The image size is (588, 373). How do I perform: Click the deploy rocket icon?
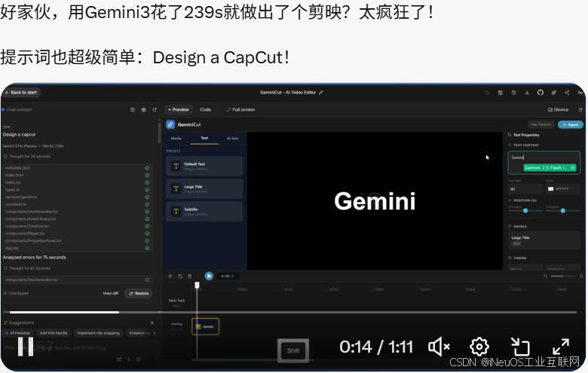[x=553, y=92]
